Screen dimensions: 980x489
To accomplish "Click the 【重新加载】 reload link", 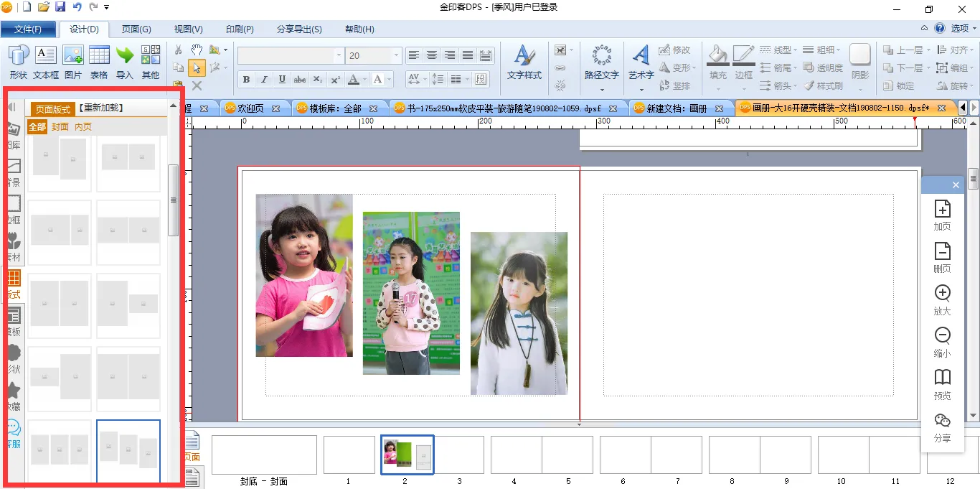I will click(x=101, y=108).
